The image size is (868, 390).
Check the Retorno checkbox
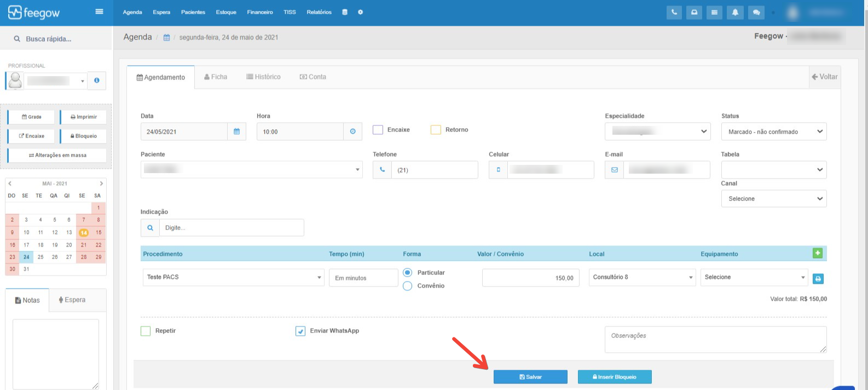tap(436, 130)
